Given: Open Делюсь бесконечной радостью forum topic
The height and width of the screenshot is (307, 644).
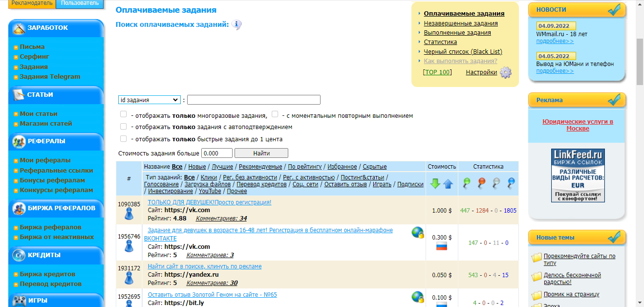Looking at the screenshot, I should pos(572,279).
